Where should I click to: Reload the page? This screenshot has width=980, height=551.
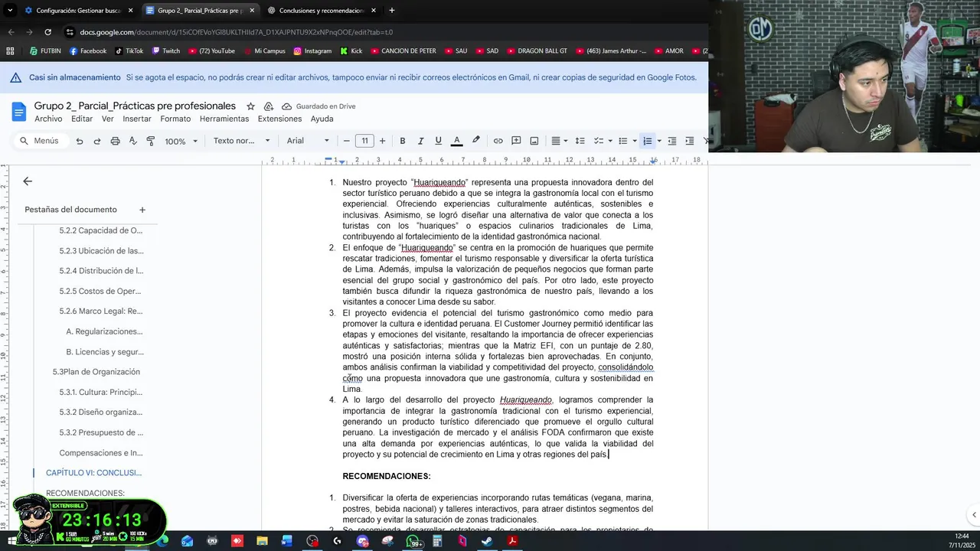[x=47, y=32]
